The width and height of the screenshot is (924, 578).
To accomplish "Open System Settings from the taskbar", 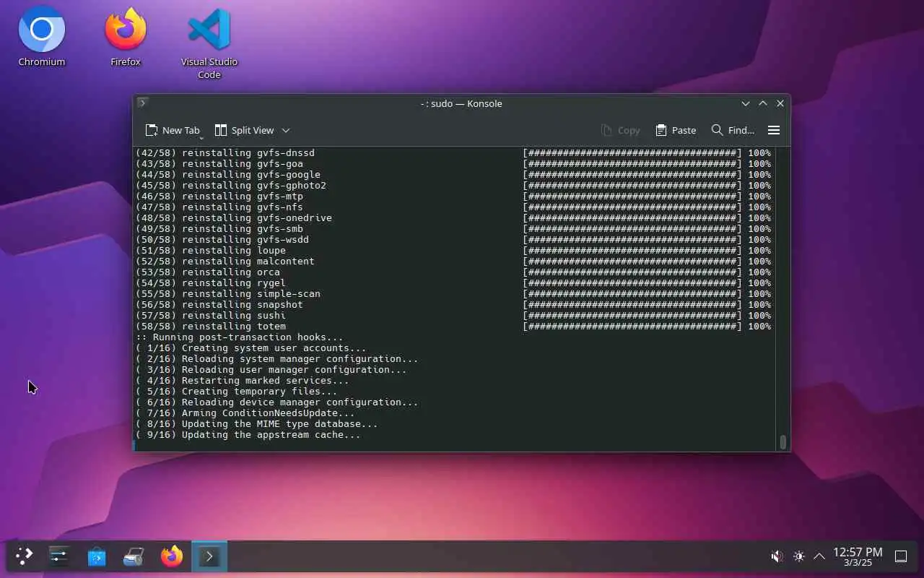I will pyautogui.click(x=59, y=556).
